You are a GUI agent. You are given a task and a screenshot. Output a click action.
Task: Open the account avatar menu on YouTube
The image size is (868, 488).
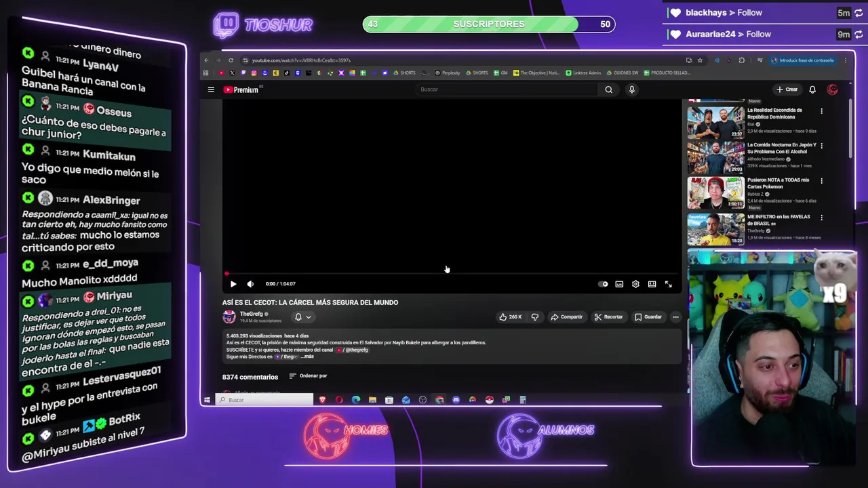pyautogui.click(x=832, y=89)
